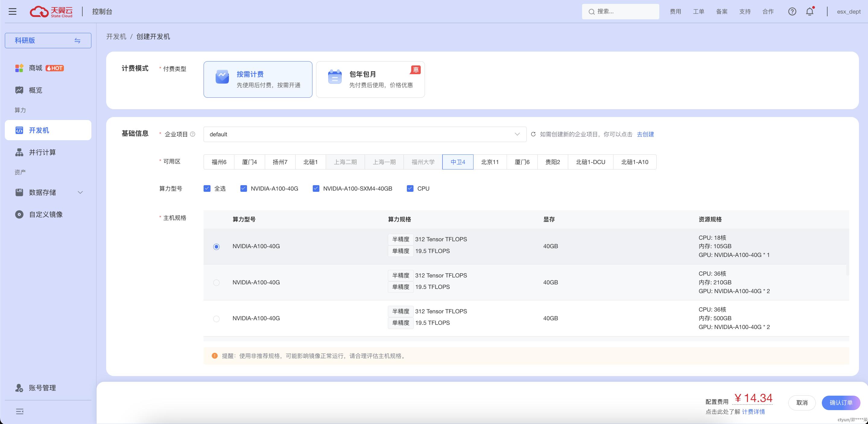The width and height of the screenshot is (868, 424).
Task: Uncheck the CPU compute type checkbox
Action: pos(410,188)
